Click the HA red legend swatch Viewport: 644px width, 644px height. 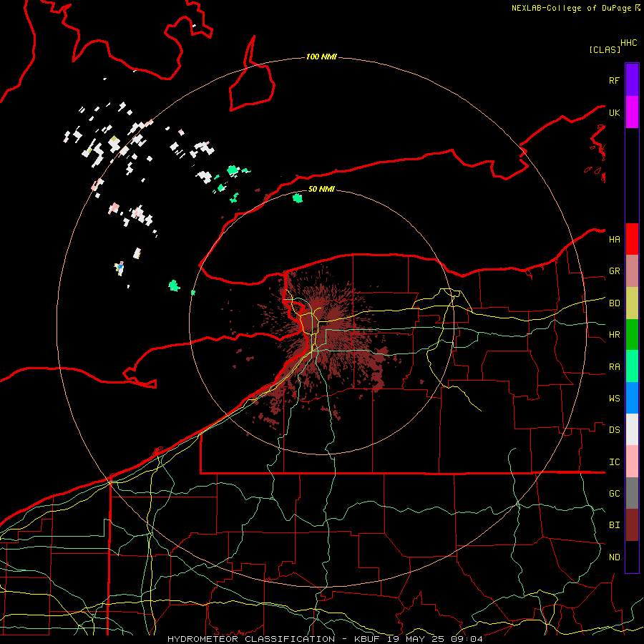point(632,239)
